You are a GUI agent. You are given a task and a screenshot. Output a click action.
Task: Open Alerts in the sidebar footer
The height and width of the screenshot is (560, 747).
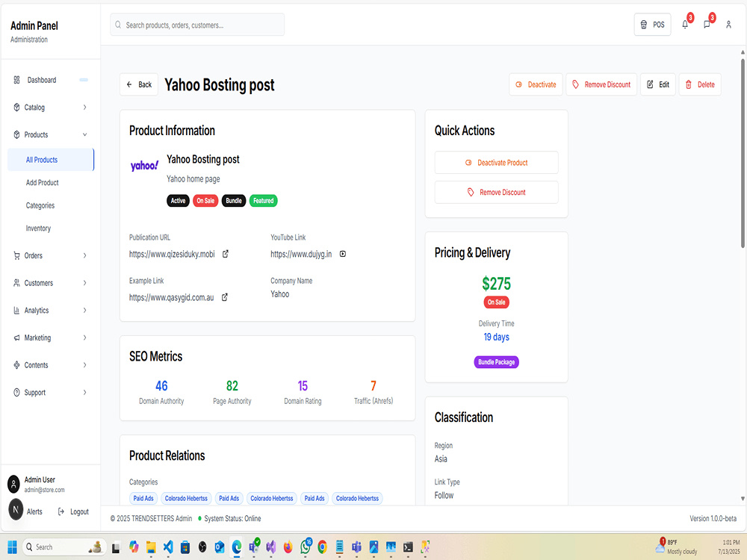[x=34, y=512]
